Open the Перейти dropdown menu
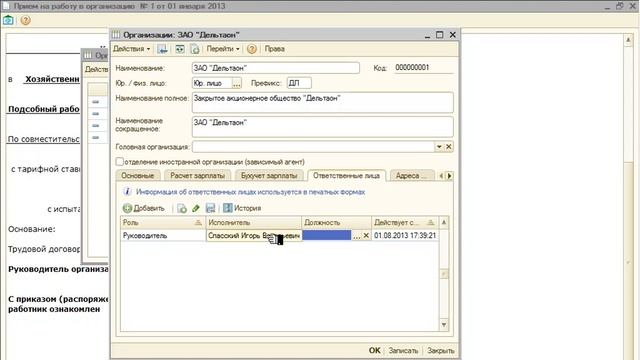640x360 pixels. pos(223,49)
